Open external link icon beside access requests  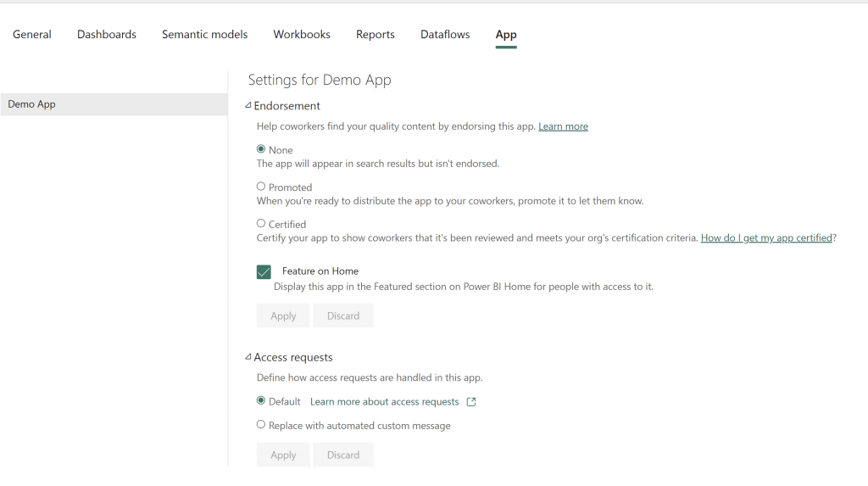pos(471,402)
